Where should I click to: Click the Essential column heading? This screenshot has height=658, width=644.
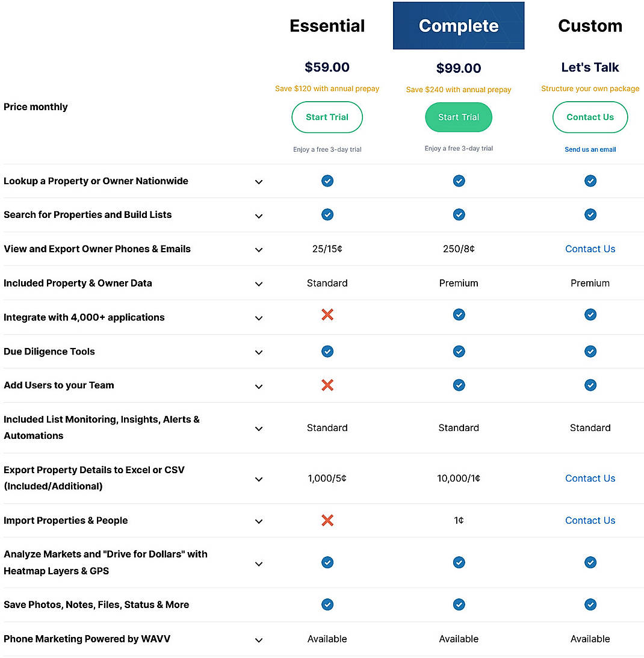click(327, 25)
